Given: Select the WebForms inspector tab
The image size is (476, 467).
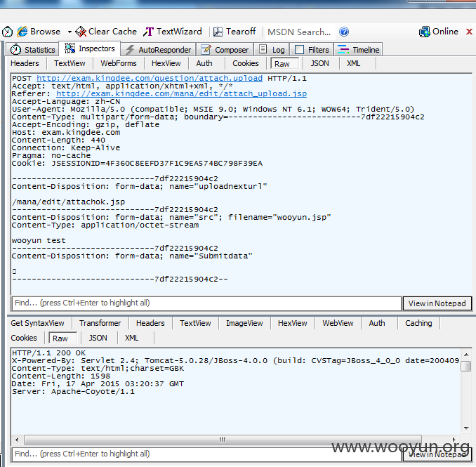Looking at the screenshot, I should click(119, 63).
